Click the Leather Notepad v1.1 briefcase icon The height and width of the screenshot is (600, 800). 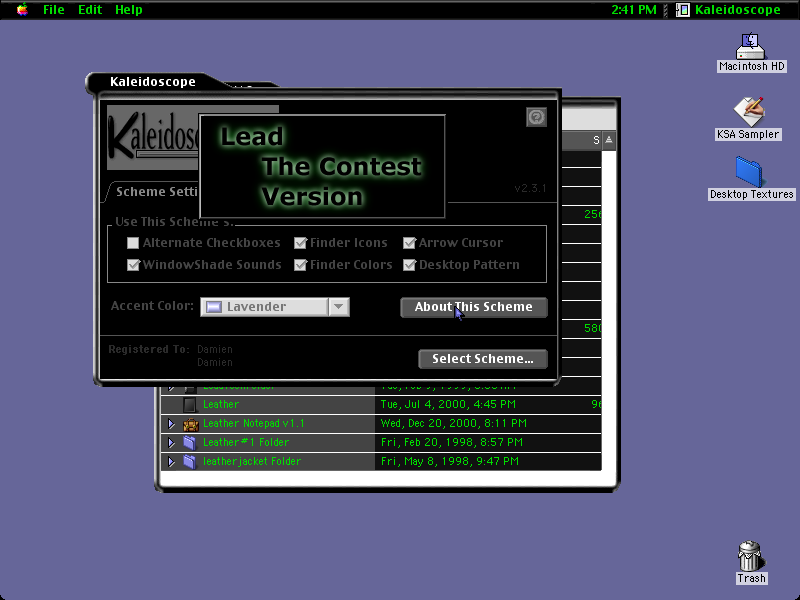(190, 424)
